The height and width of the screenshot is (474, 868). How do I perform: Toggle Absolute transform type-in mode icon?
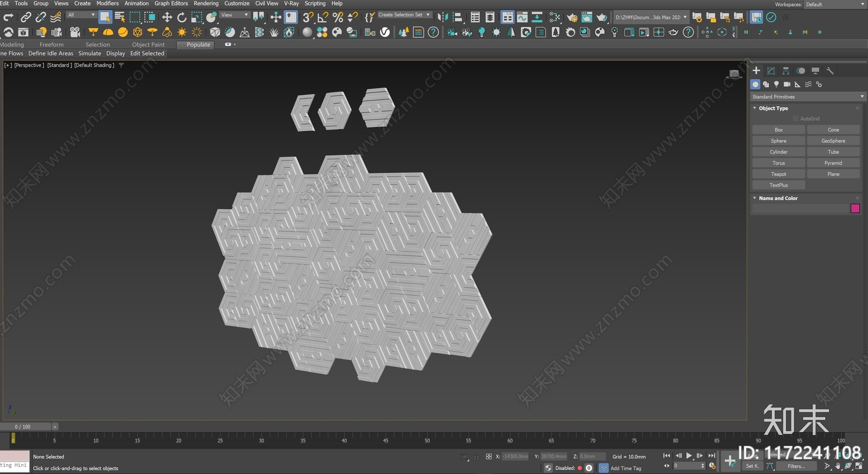(489, 457)
